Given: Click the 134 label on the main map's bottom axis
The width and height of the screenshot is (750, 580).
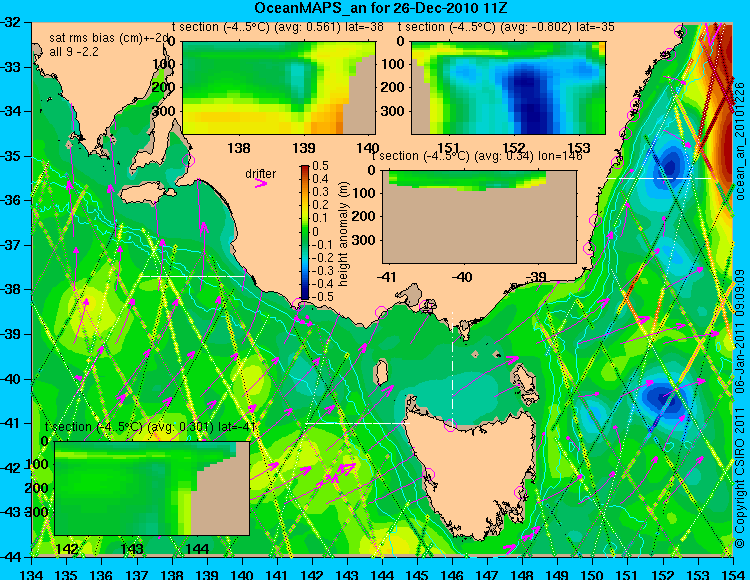Looking at the screenshot, I should (32, 574).
